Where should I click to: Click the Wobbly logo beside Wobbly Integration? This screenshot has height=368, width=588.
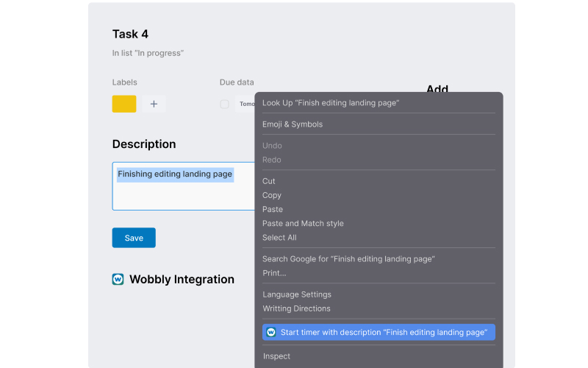coord(118,280)
